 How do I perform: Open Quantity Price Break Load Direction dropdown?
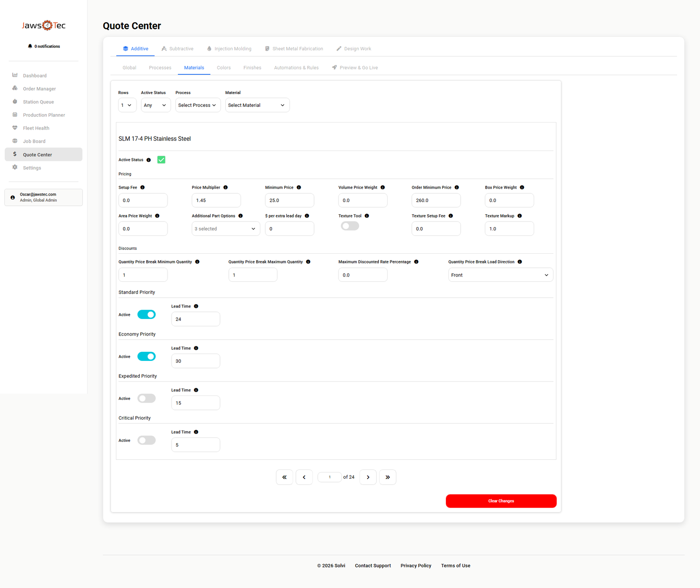500,275
